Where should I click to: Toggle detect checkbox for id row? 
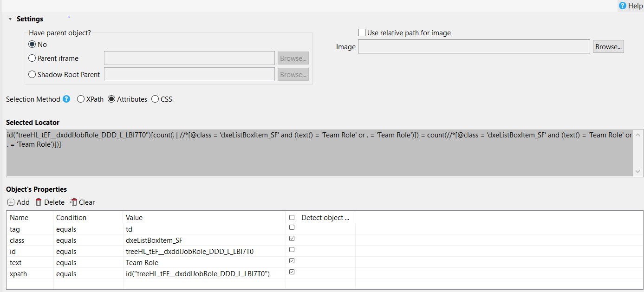click(292, 250)
